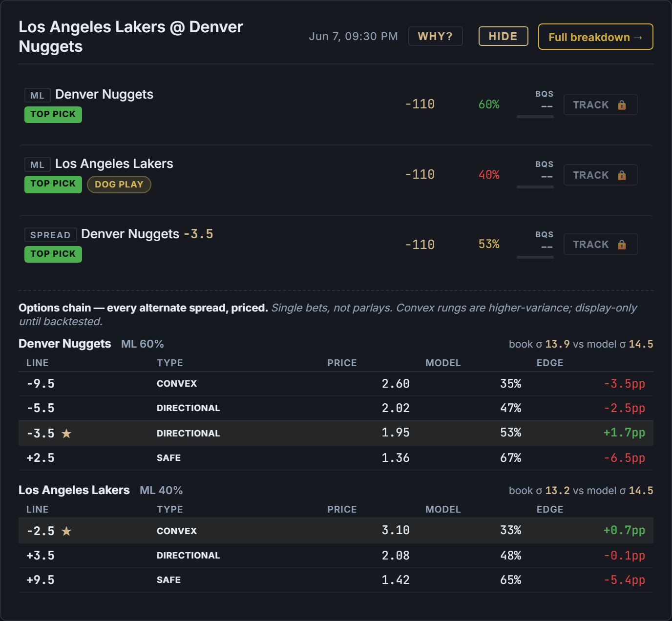Screen dimensions: 672x621
Task: Click the BQS bar for Lakers ML
Action: tap(535, 187)
